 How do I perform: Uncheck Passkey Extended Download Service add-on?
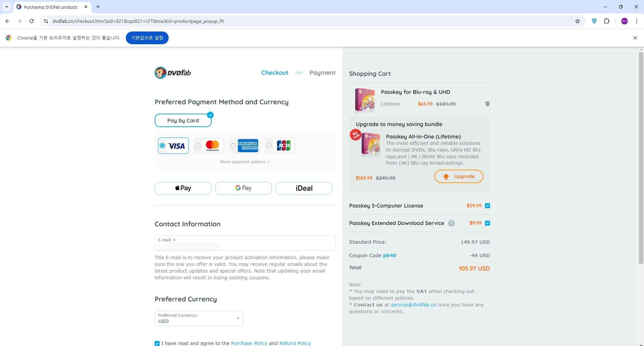point(487,223)
